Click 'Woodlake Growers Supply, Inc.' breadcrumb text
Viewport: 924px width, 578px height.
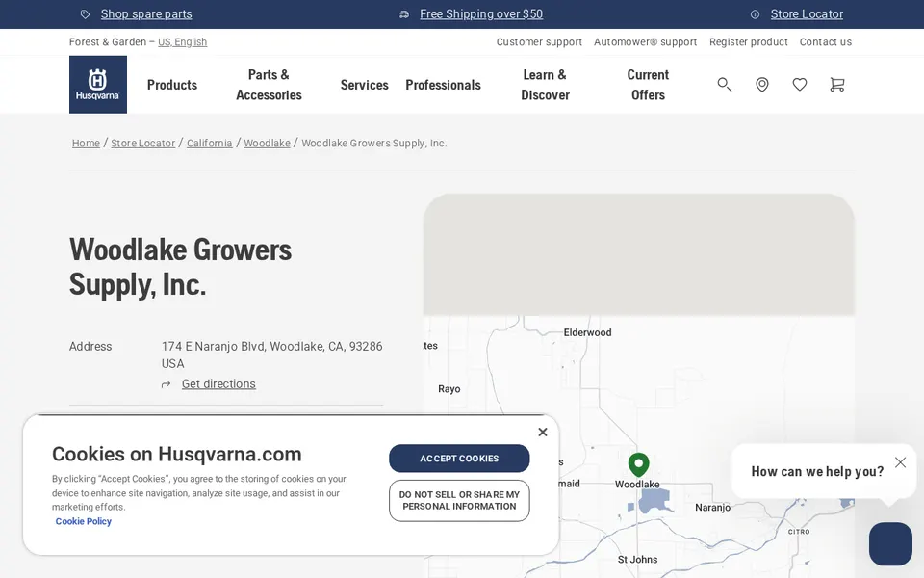pyautogui.click(x=374, y=143)
